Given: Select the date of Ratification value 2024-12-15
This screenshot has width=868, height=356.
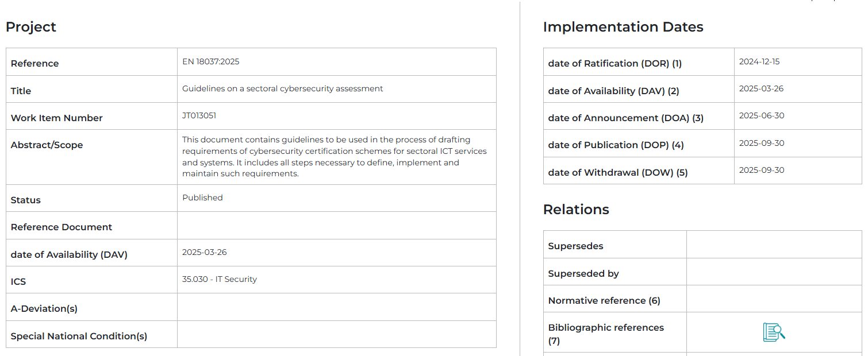Looking at the screenshot, I should click(759, 62).
